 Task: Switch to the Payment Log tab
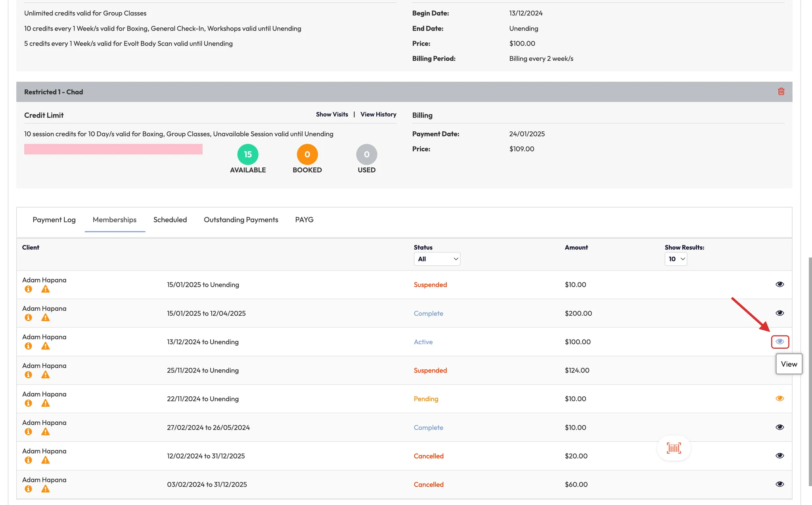tap(54, 220)
